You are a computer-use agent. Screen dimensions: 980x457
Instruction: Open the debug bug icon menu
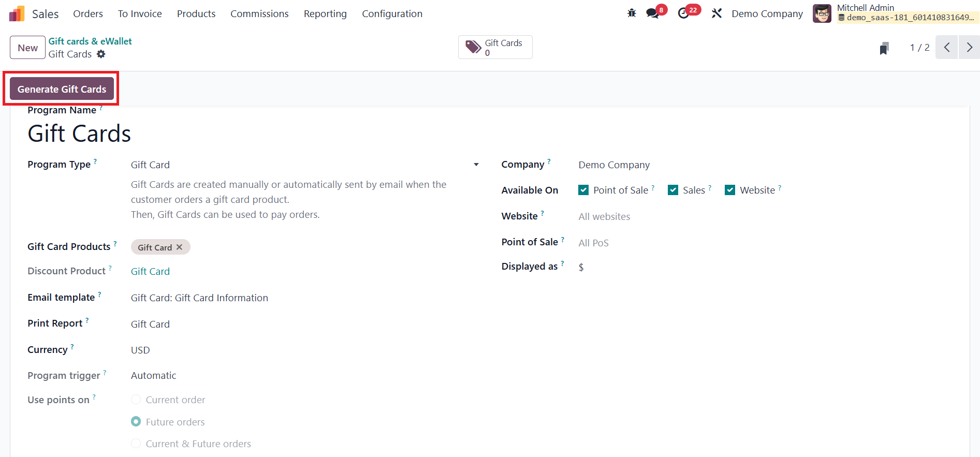[x=632, y=13]
